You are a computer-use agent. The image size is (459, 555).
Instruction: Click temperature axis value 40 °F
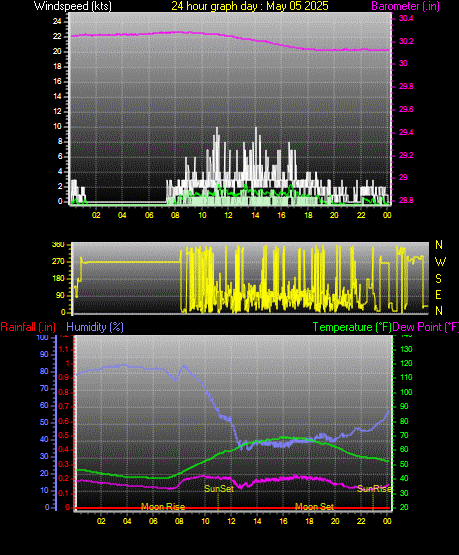(404, 479)
